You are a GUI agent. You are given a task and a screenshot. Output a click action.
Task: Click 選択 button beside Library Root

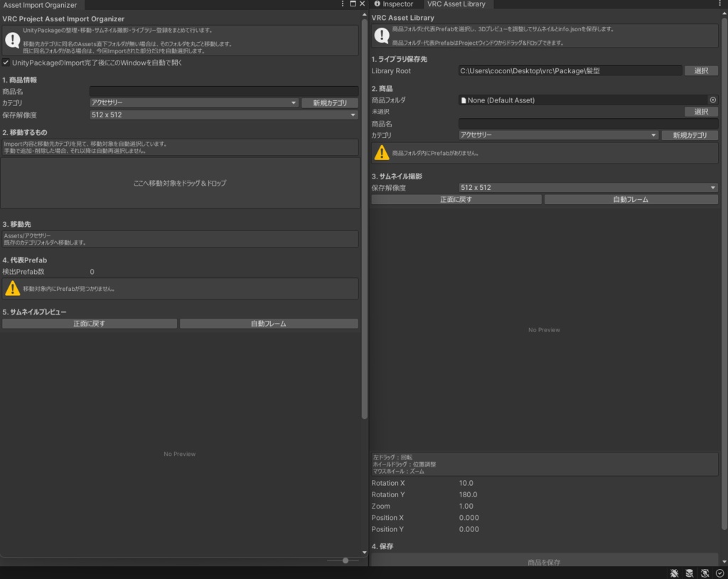pyautogui.click(x=701, y=70)
